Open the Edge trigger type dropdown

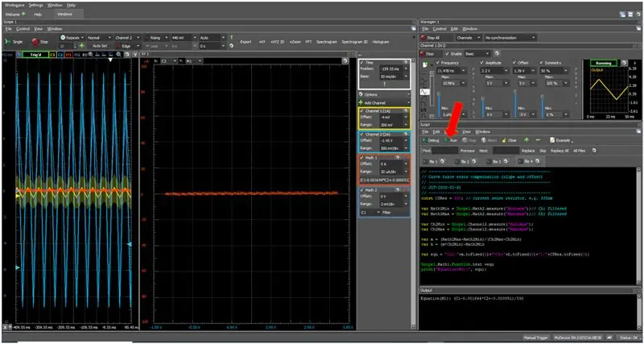127,46
